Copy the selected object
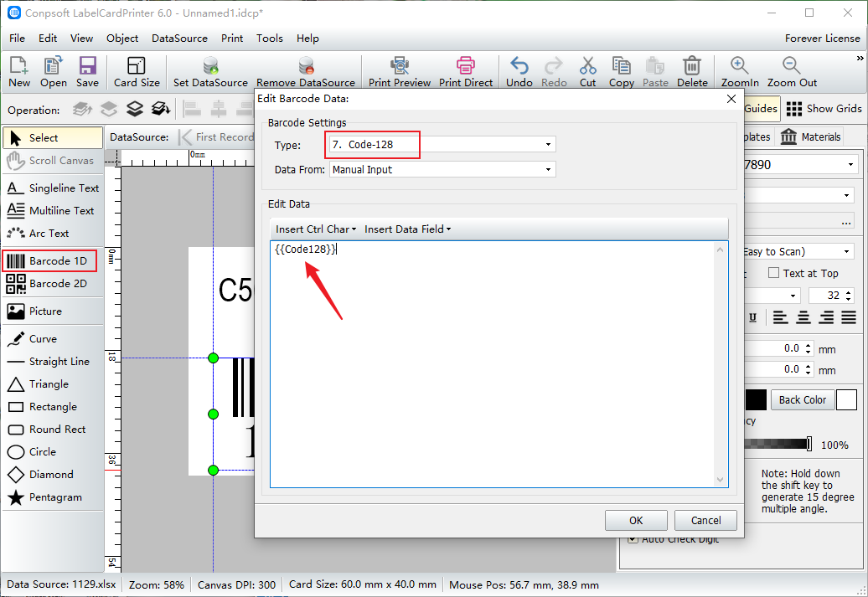The height and width of the screenshot is (597, 868). pyautogui.click(x=621, y=72)
